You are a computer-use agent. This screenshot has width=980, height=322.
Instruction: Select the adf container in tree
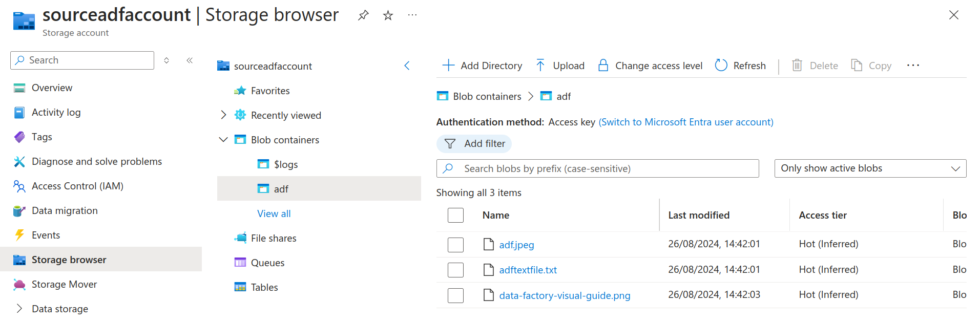(x=319, y=188)
